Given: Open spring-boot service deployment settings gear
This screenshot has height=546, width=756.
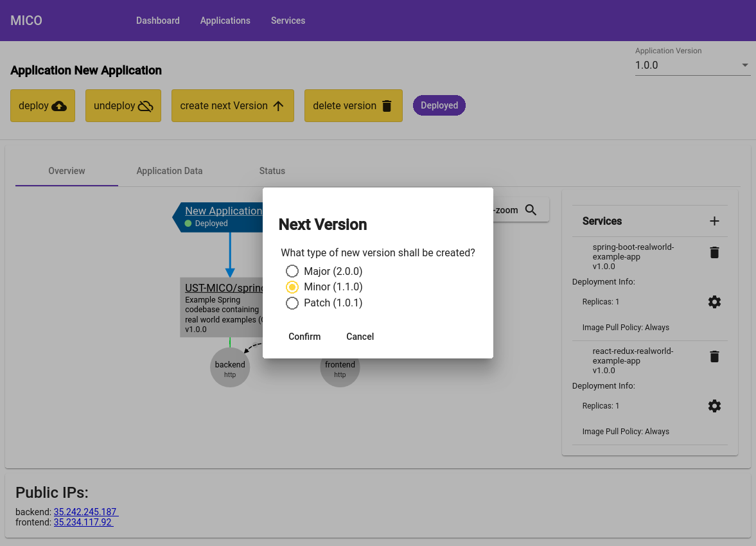Looking at the screenshot, I should 714,302.
